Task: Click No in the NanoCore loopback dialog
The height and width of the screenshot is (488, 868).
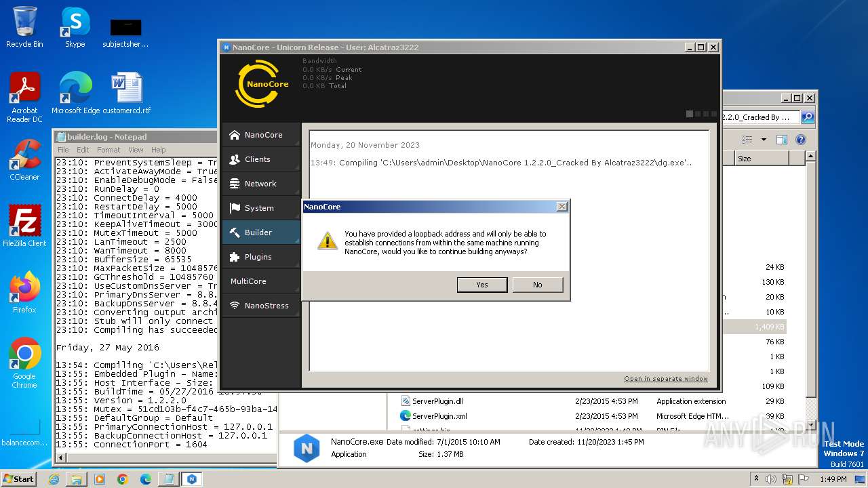Action: [x=538, y=285]
